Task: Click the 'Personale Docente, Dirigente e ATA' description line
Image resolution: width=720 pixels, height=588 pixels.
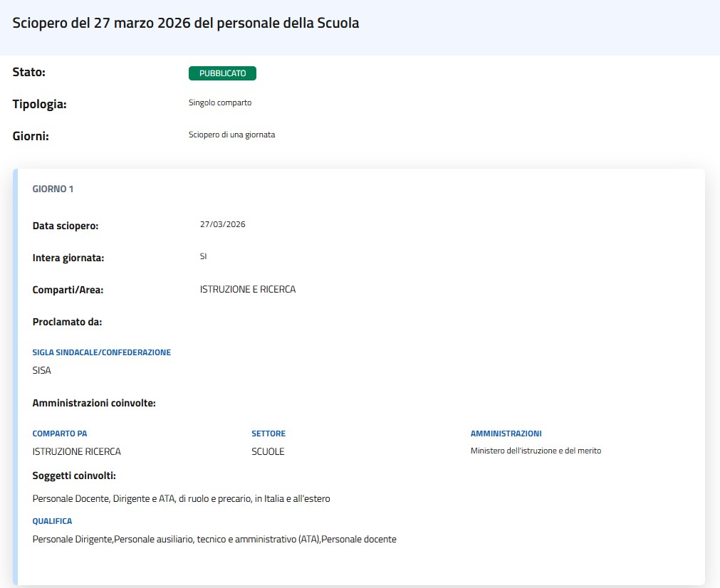Action: [x=181, y=498]
